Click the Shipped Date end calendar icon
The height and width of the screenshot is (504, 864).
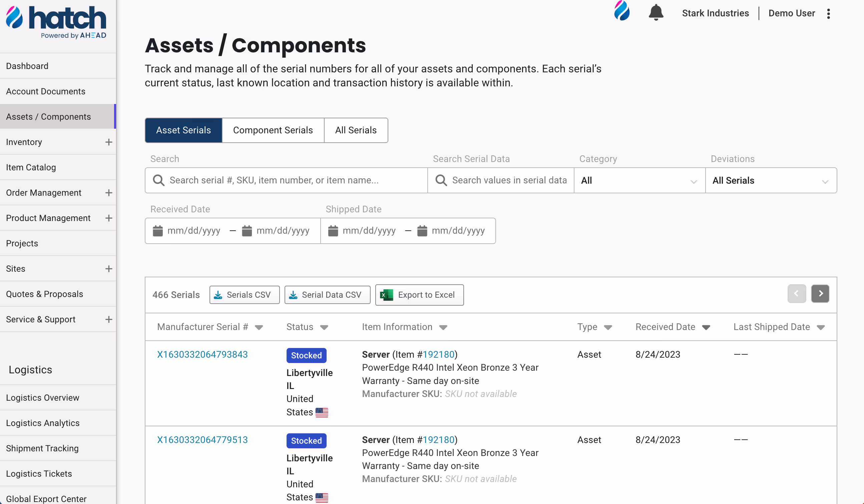(422, 231)
